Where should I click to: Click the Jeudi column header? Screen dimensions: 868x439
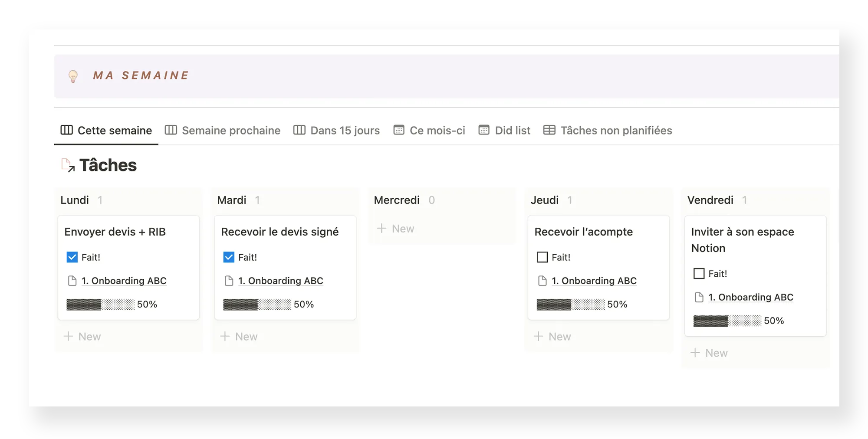coord(544,200)
